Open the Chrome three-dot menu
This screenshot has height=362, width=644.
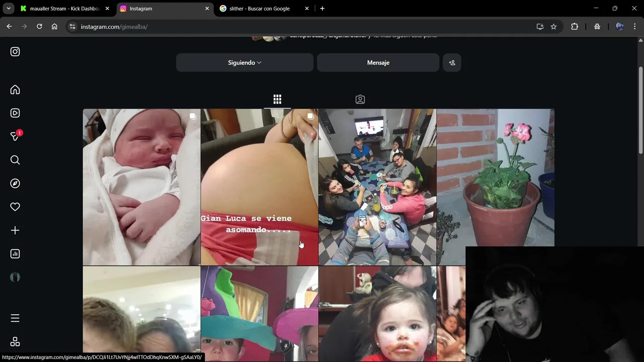[x=635, y=27]
